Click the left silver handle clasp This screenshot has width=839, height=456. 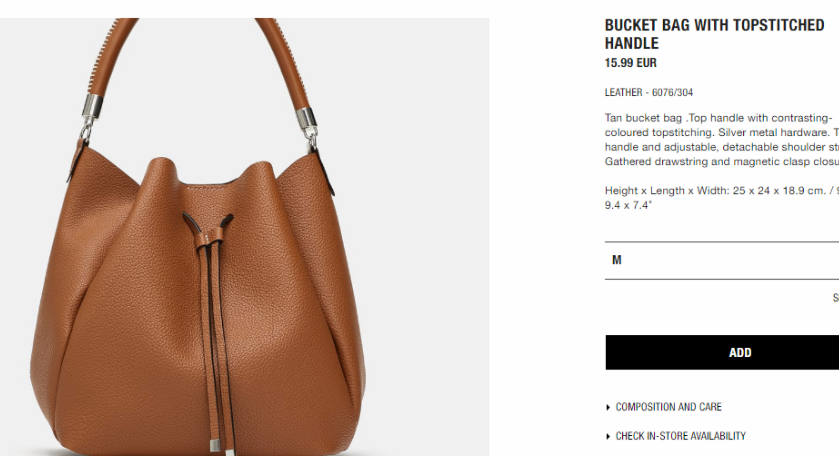coord(91,108)
